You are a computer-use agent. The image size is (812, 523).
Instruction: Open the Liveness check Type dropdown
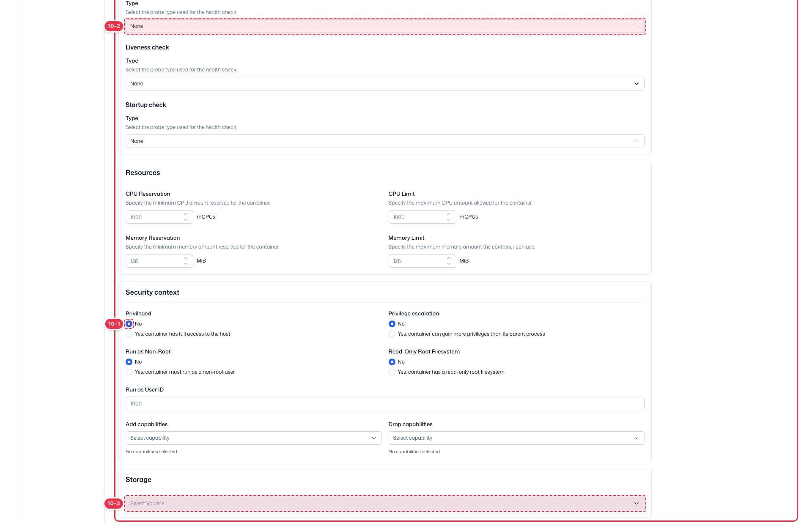385,84
